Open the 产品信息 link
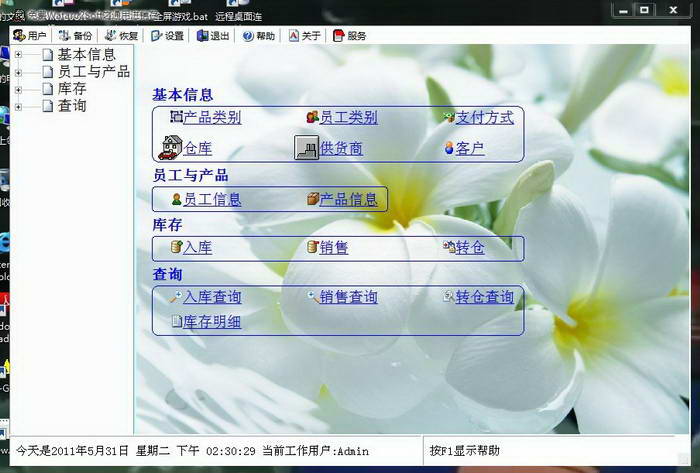This screenshot has height=473, width=700. tap(349, 199)
